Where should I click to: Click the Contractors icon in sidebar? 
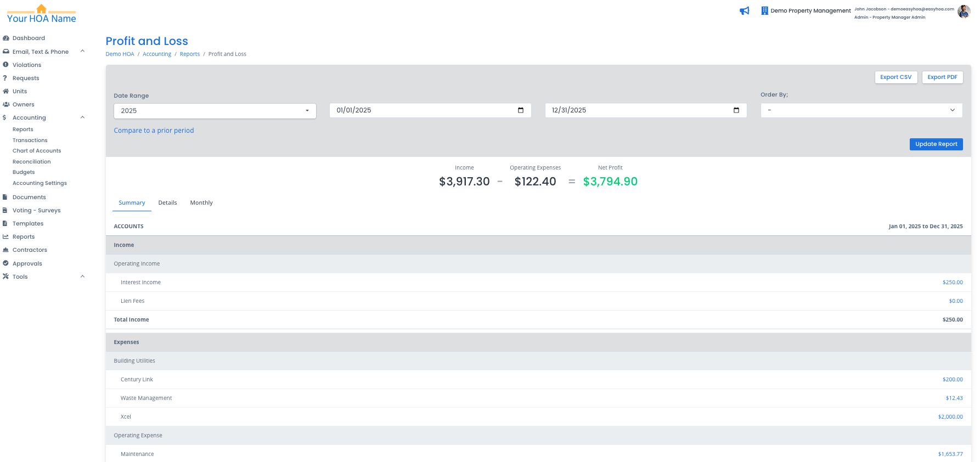click(6, 250)
